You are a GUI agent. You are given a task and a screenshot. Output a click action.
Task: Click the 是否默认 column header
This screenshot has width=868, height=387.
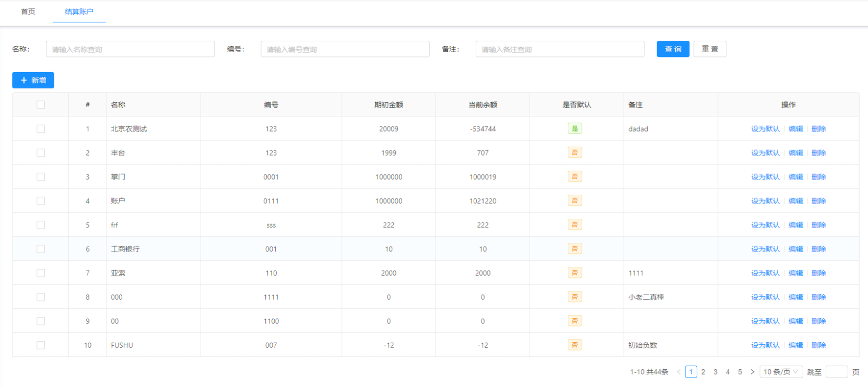click(577, 105)
